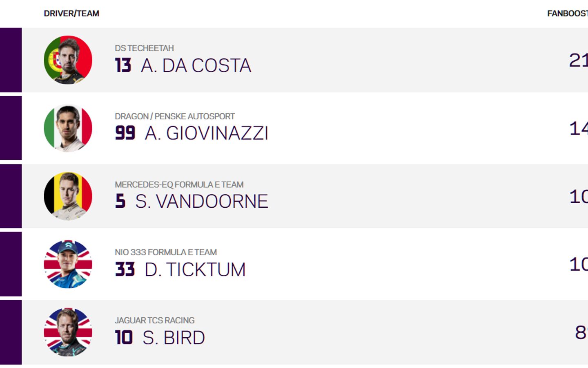Select the A. GIOVINAZZI name link

click(x=206, y=133)
